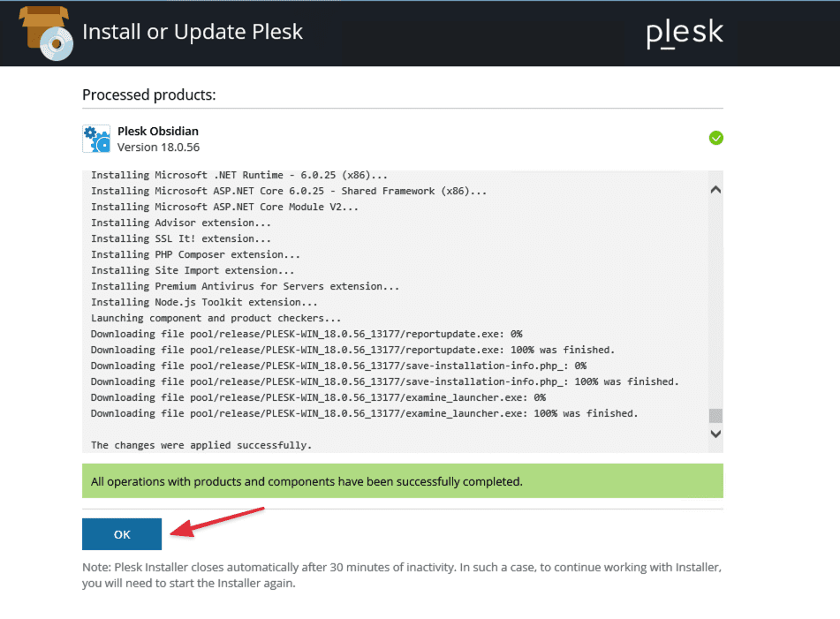Screen dimensions: 840x619
Task: Click the installer box and disc icon
Action: 45,33
